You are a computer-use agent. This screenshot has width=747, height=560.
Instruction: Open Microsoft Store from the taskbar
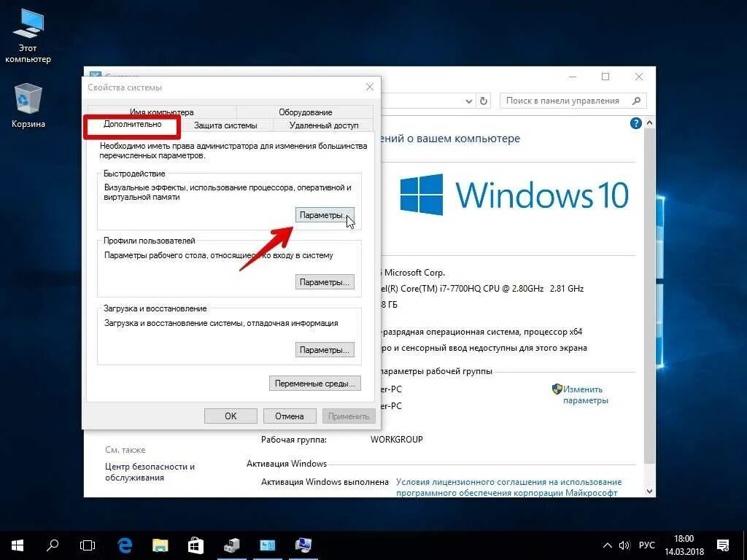[x=196, y=545]
